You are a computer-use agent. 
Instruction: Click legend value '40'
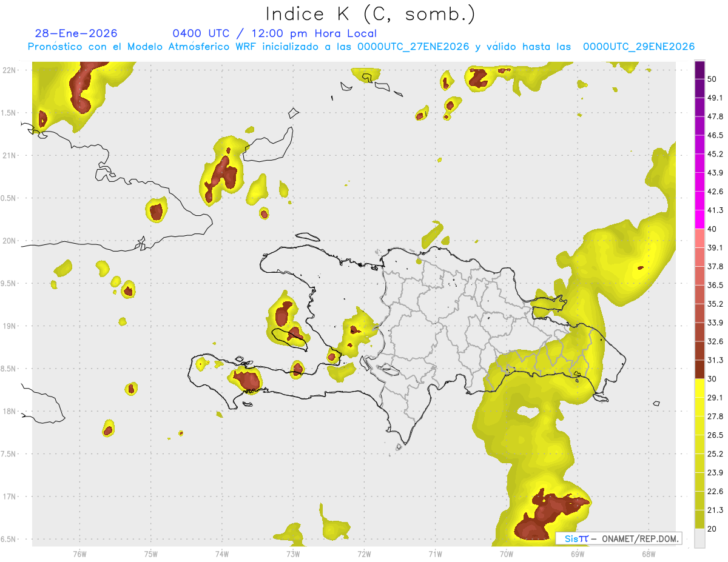coord(712,229)
